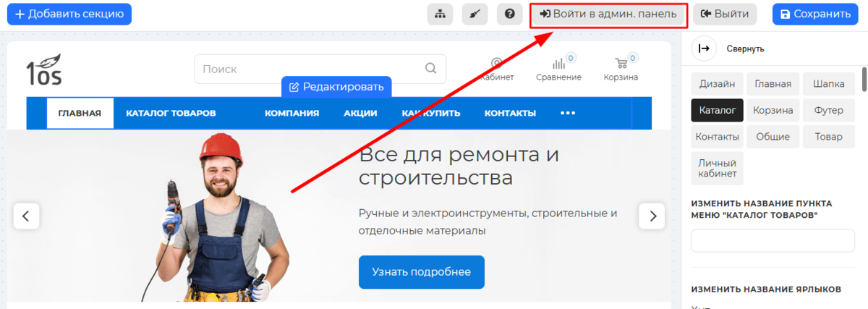Click Войти в админ. панель button
Screen dimensions: 868x309
click(x=608, y=14)
